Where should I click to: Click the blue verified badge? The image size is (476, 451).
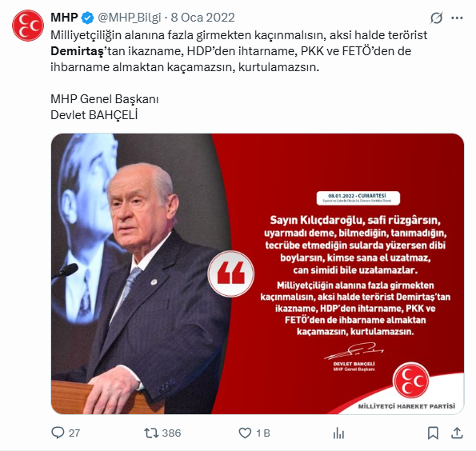click(x=88, y=18)
